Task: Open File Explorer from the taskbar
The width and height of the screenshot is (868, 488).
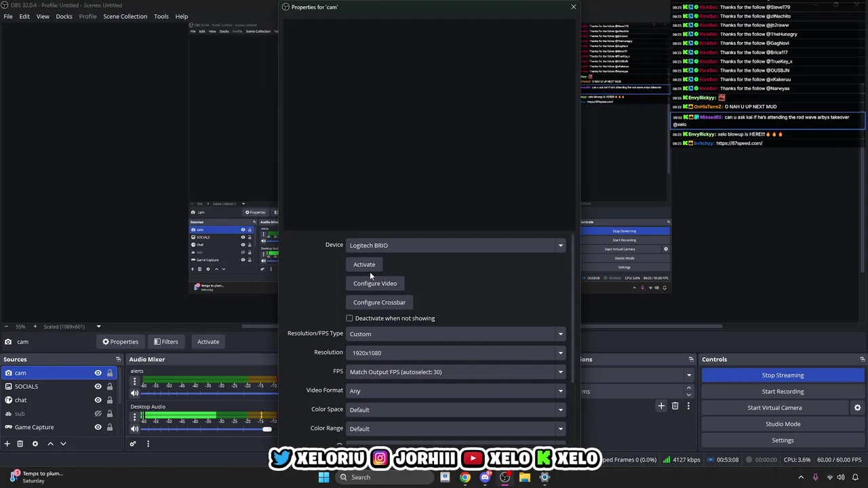Action: click(525, 477)
